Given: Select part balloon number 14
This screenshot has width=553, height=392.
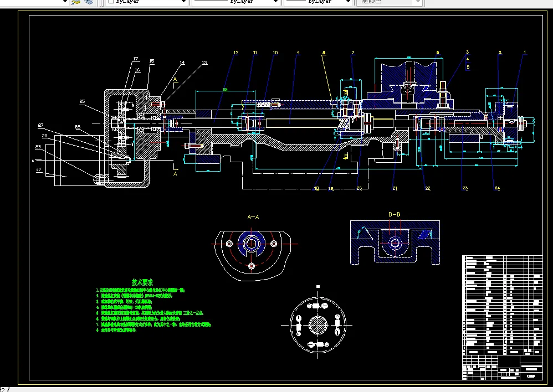Looking at the screenshot, I should [182, 63].
